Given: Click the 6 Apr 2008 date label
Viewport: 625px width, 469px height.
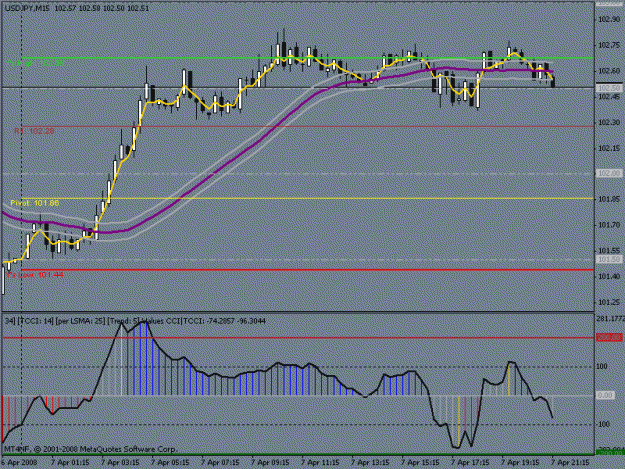Looking at the screenshot, I should (x=19, y=463).
